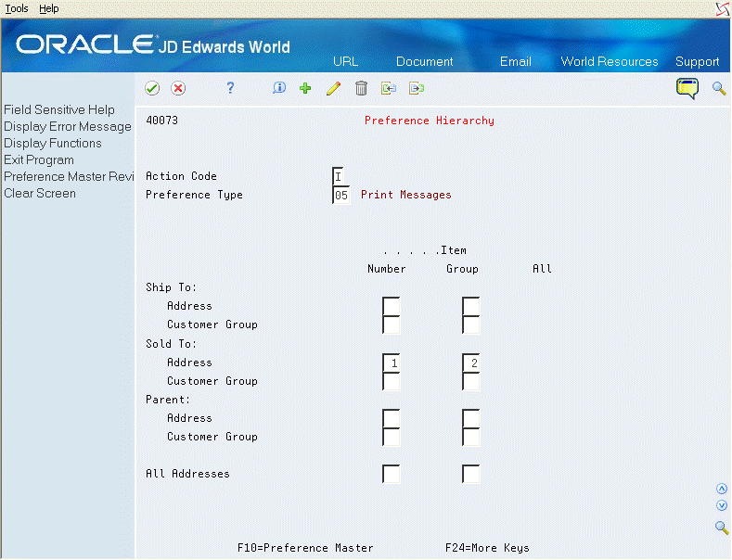Click Parent Customer Group Item Group field
This screenshot has width=732, height=560.
(x=471, y=437)
